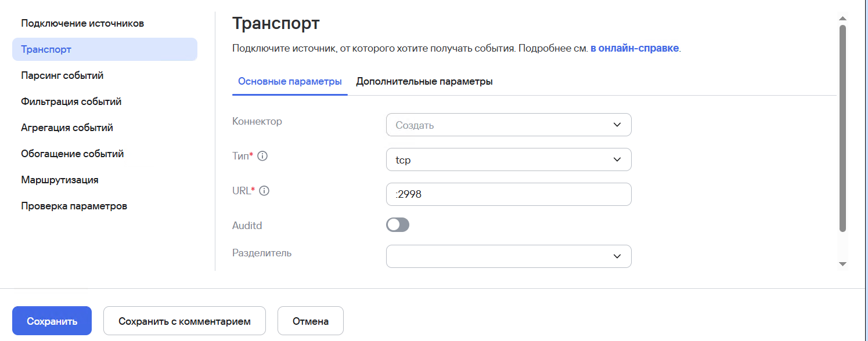Open the Тип dropdown showing tcp
Screen dimensions: 868x341
(509, 159)
